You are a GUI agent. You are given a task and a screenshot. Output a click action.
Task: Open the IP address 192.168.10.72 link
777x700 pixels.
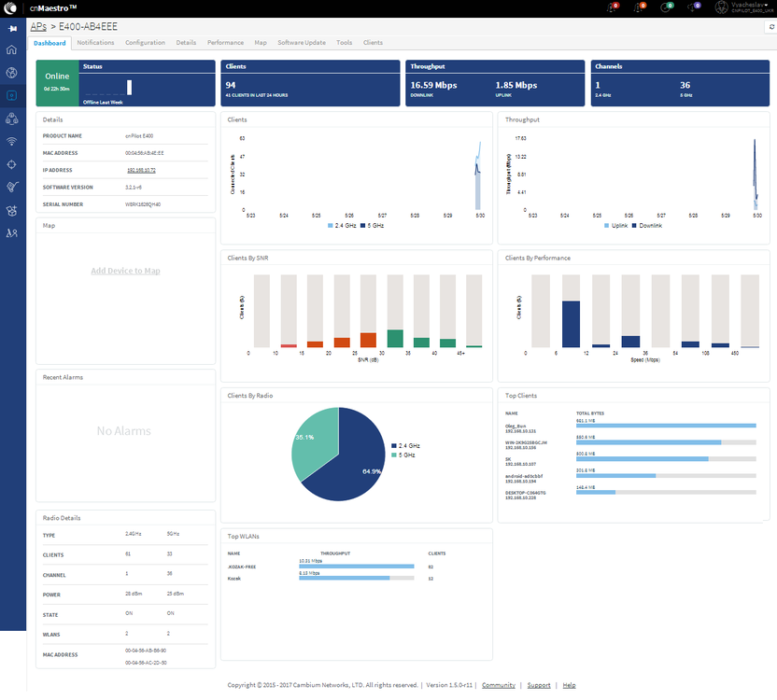[x=141, y=170]
